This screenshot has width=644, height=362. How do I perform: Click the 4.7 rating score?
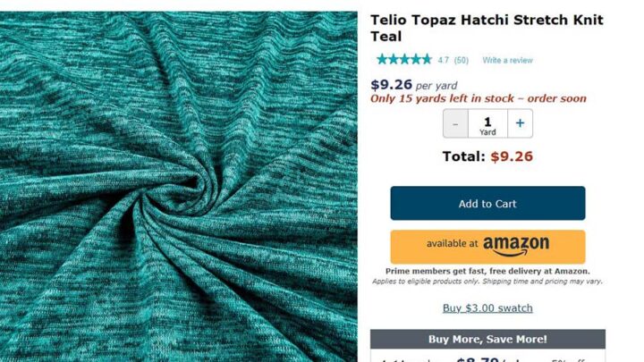443,61
